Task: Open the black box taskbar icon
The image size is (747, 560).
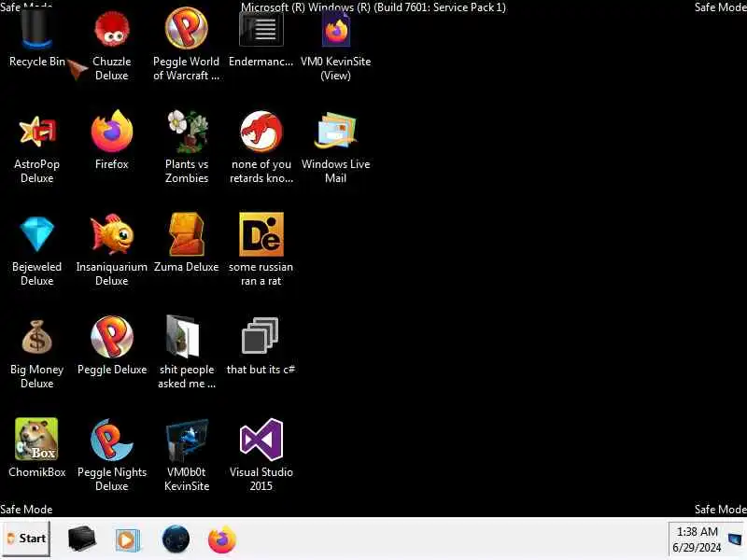Action: [81, 539]
